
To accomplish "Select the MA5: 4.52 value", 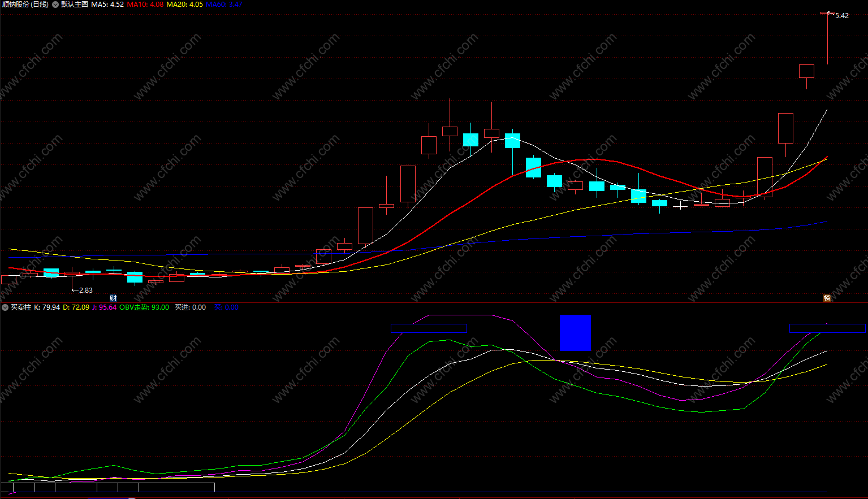I will click(x=107, y=5).
